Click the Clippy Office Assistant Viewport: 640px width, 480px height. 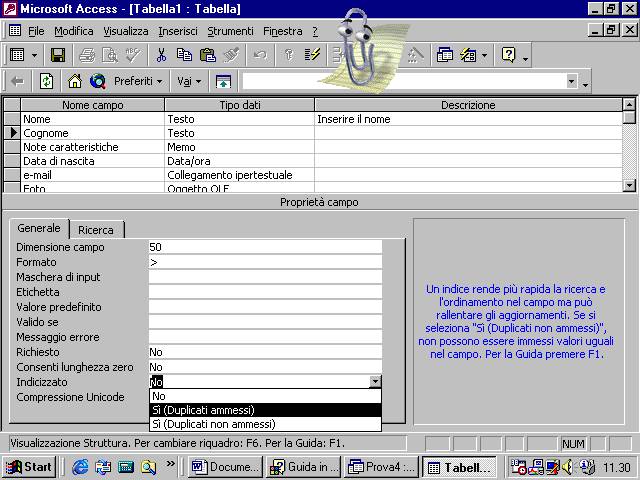point(359,49)
